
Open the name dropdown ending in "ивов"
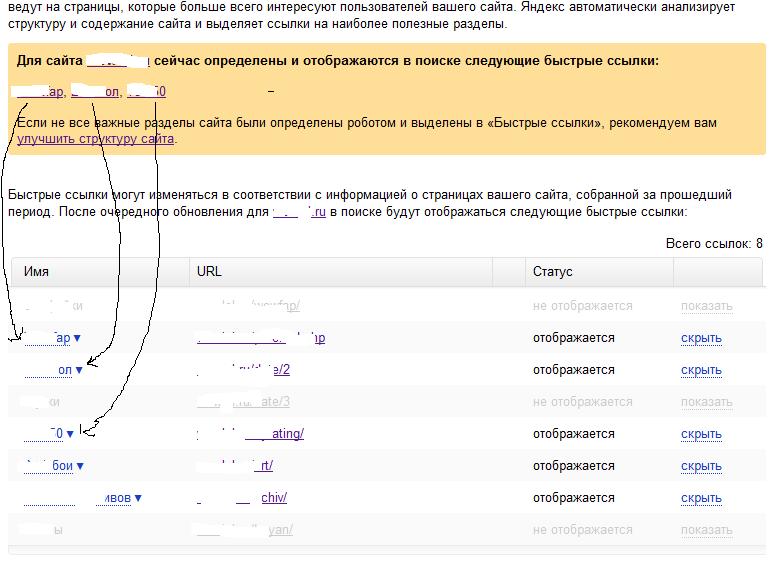click(x=138, y=498)
